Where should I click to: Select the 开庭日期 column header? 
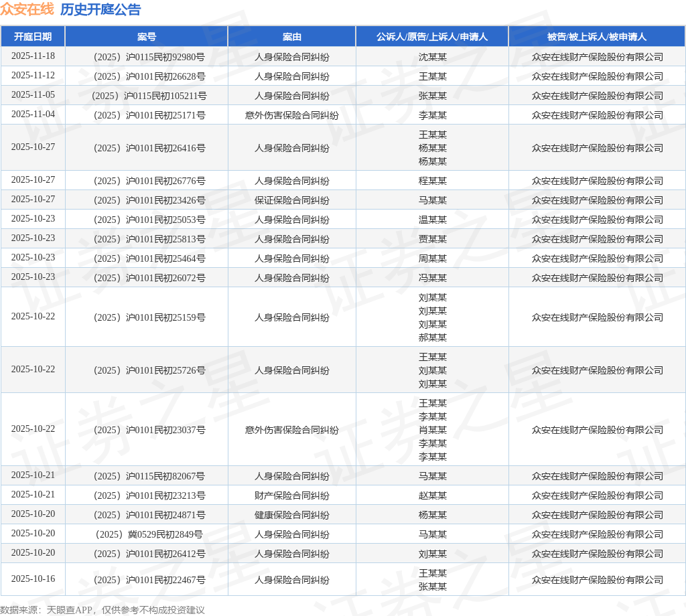coord(33,37)
